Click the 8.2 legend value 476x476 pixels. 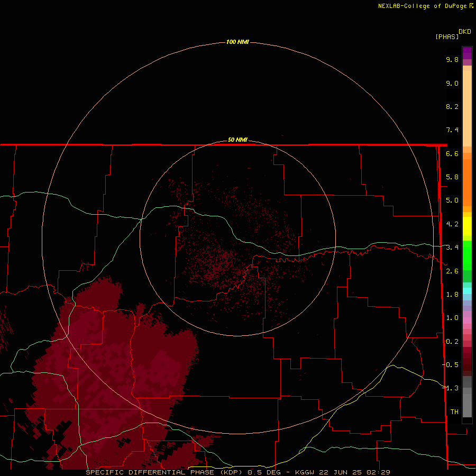tap(452, 106)
